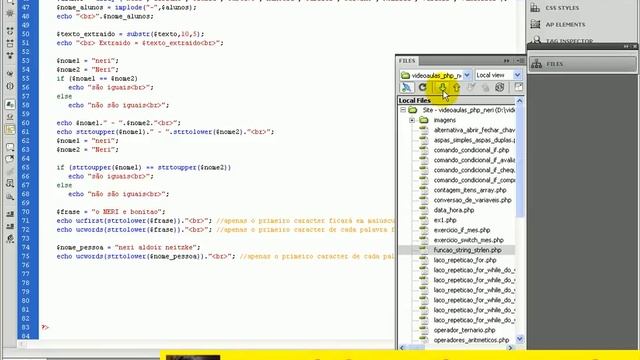Open the Local view dropdown
This screenshot has width=640, height=360.
(517, 75)
